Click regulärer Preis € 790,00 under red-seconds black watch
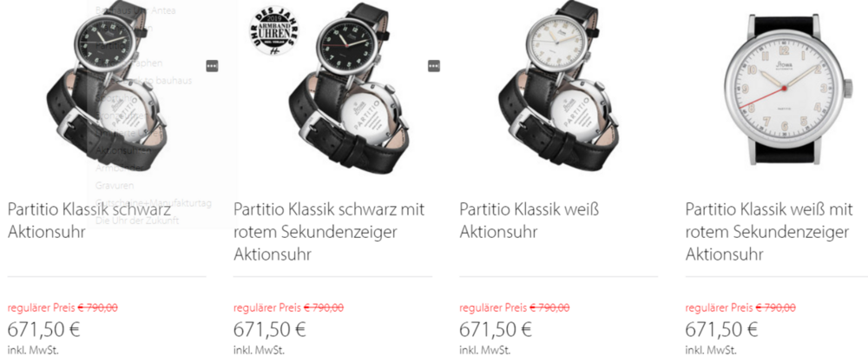The height and width of the screenshot is (357, 868). [288, 307]
